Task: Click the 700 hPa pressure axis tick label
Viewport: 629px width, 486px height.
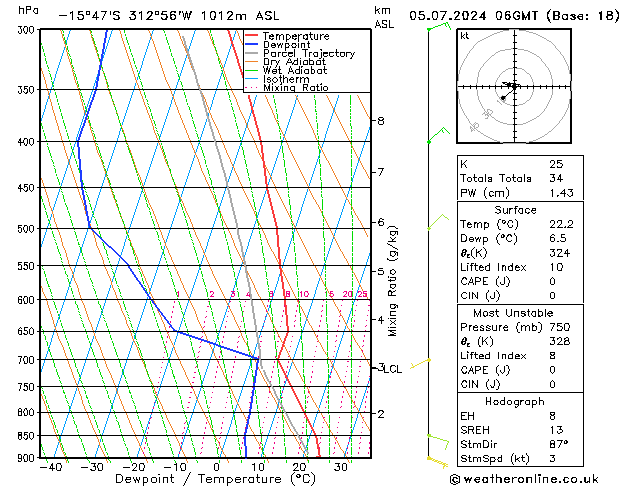Action: pyautogui.click(x=26, y=360)
